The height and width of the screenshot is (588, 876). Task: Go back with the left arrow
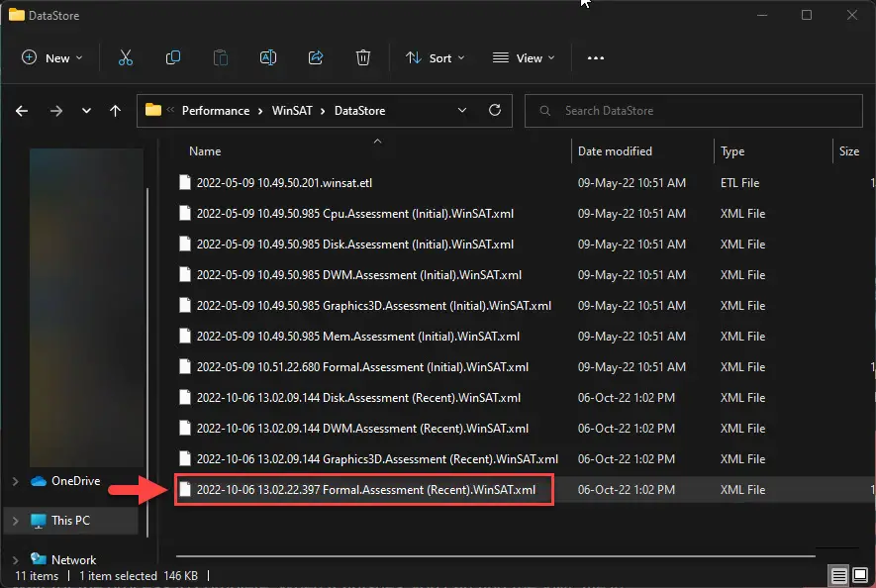(22, 111)
